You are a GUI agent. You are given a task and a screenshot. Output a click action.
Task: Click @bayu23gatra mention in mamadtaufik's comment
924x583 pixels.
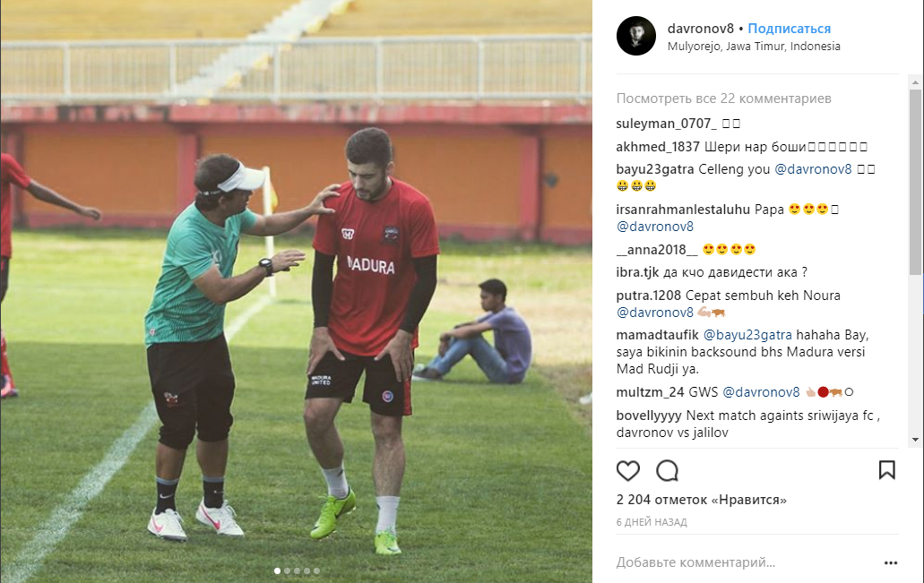pos(747,335)
